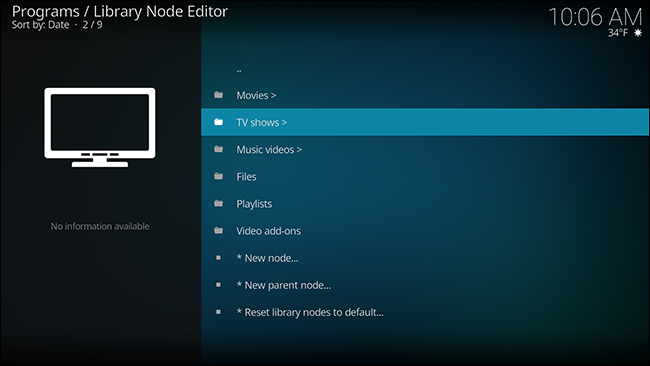Click the '10:06 AM' clock

[595, 17]
